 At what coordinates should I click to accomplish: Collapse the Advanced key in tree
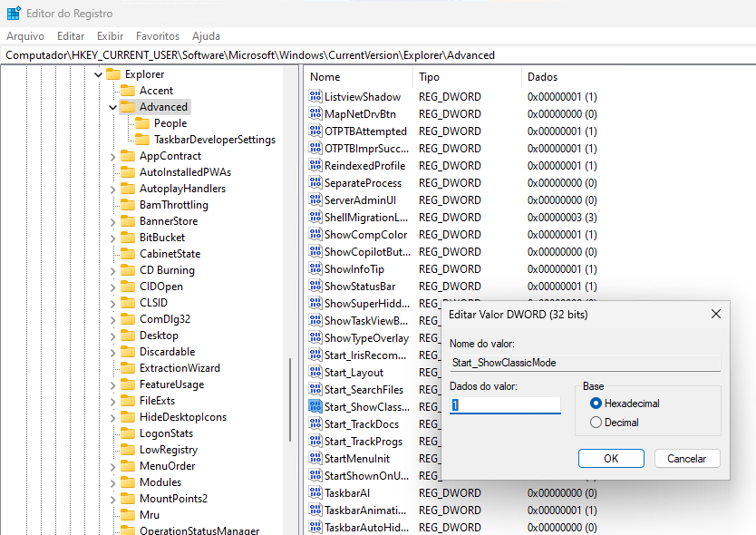click(112, 107)
